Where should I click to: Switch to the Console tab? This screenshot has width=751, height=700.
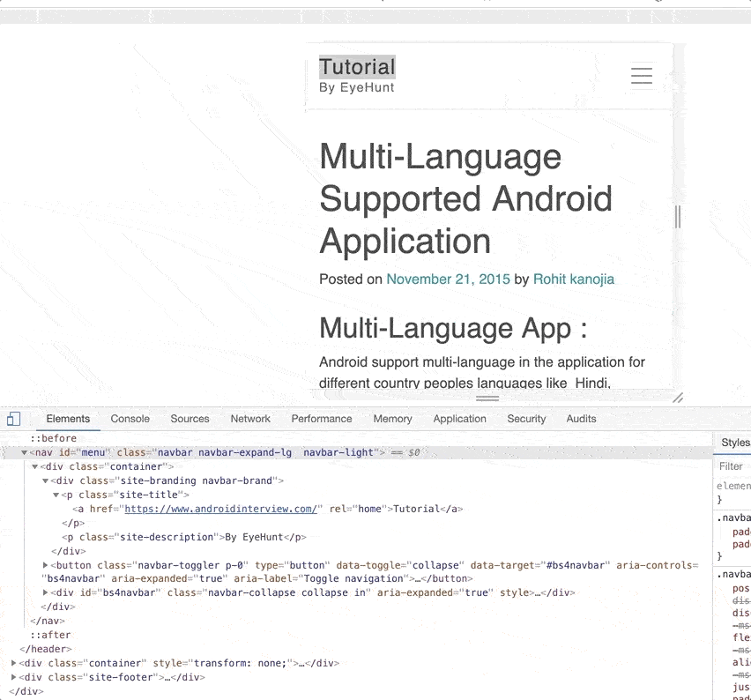130,419
